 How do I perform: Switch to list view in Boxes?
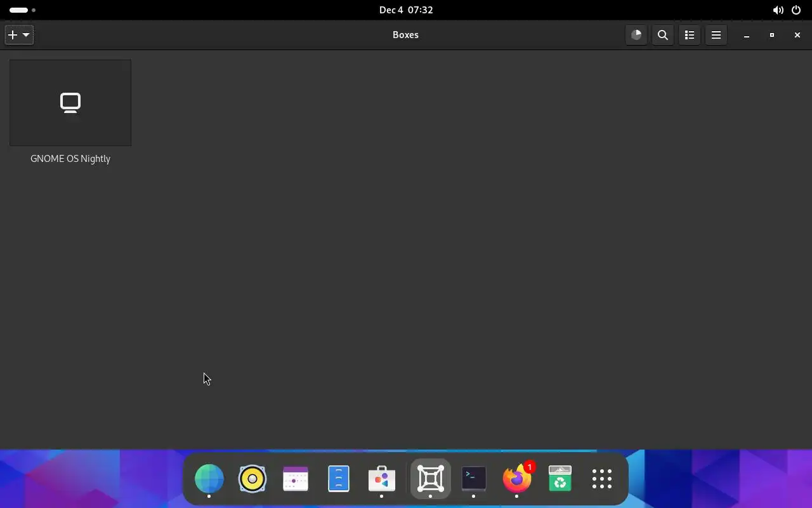coord(690,35)
